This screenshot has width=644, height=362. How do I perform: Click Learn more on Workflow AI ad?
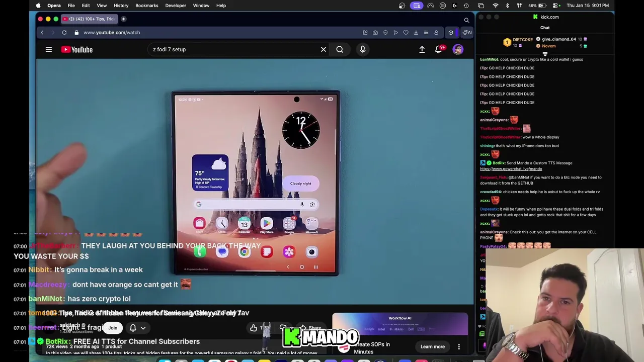433,346
